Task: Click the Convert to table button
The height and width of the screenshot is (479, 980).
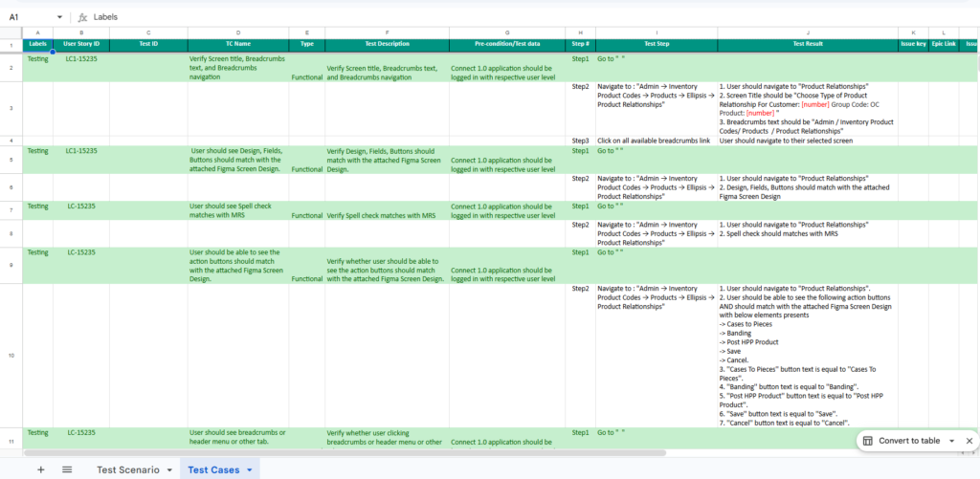Action: pyautogui.click(x=908, y=441)
